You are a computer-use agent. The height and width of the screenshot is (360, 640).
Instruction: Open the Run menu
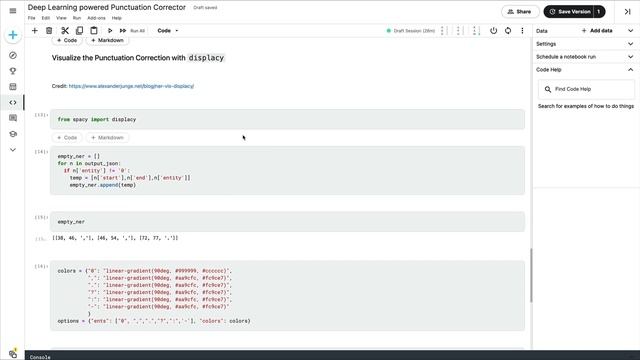[x=77, y=18]
